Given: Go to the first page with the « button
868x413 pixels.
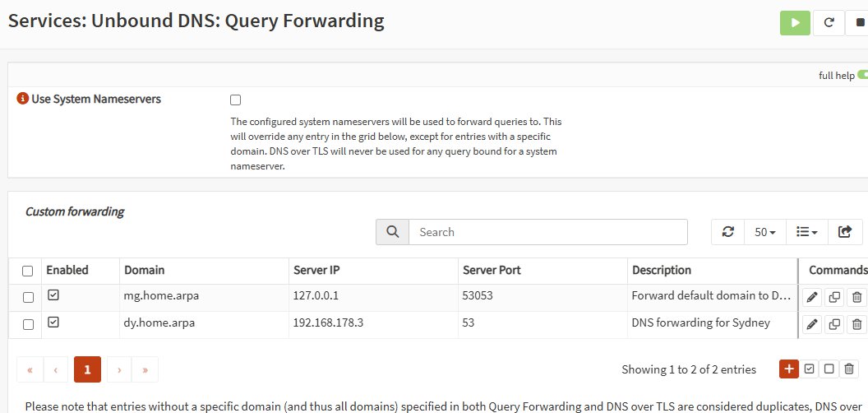Looking at the screenshot, I should tap(30, 369).
